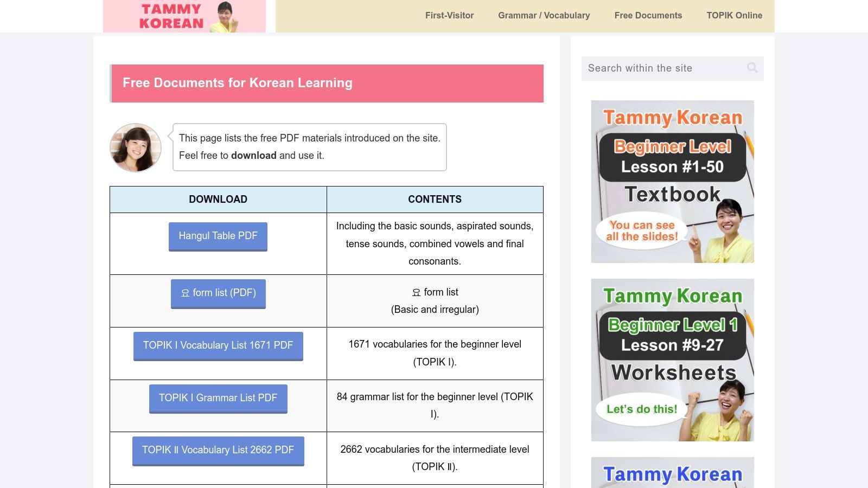Image resolution: width=868 pixels, height=488 pixels.
Task: Click Tammy's profile avatar photo
Action: pos(135,147)
